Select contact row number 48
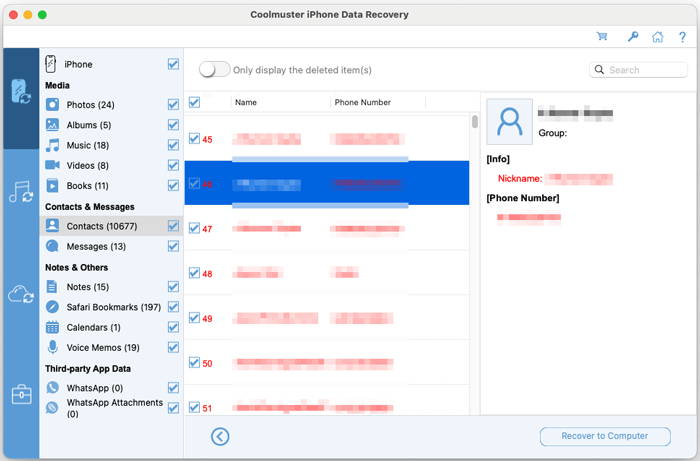 (207, 274)
